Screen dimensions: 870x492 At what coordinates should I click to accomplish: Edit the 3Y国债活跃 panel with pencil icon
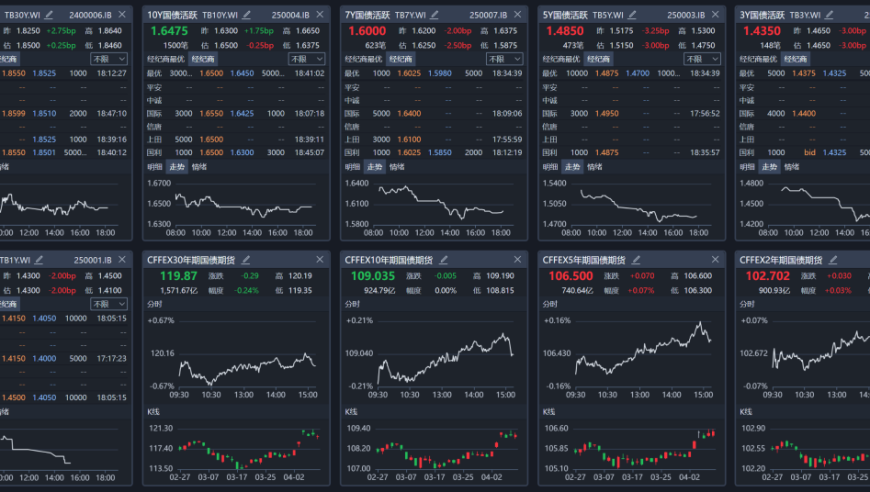click(829, 14)
